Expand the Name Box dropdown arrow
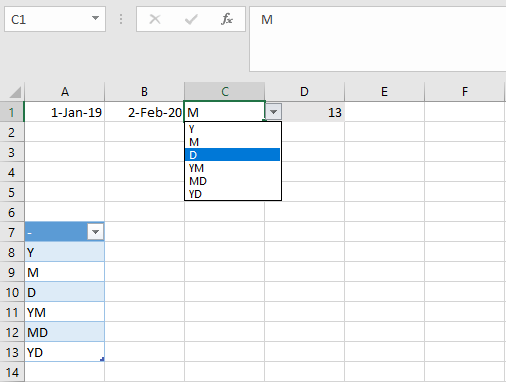Viewport: 506px width, 382px height. pyautogui.click(x=95, y=18)
